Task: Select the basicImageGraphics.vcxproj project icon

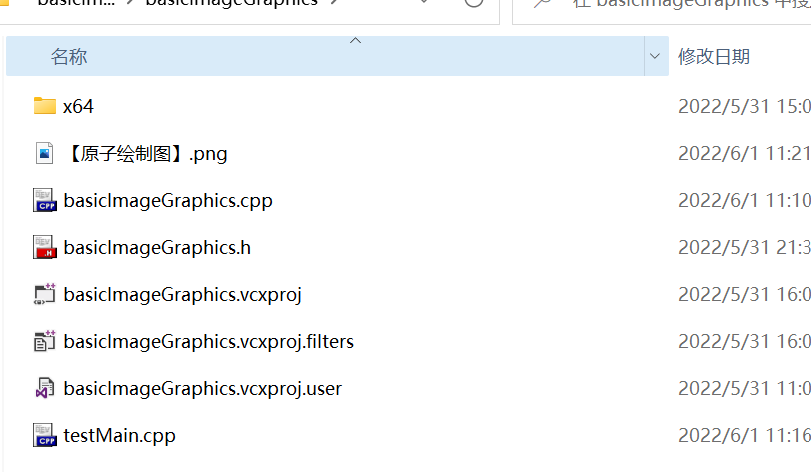Action: [x=44, y=294]
